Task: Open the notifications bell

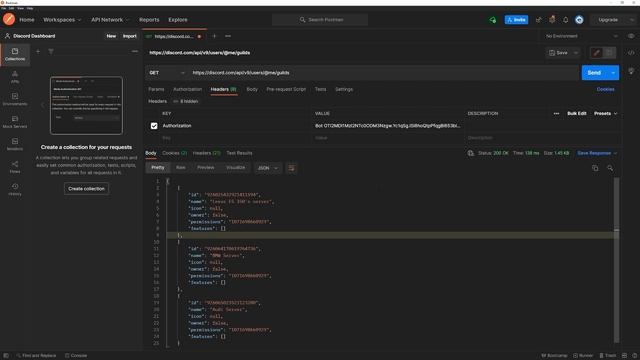Action: pyautogui.click(x=566, y=20)
